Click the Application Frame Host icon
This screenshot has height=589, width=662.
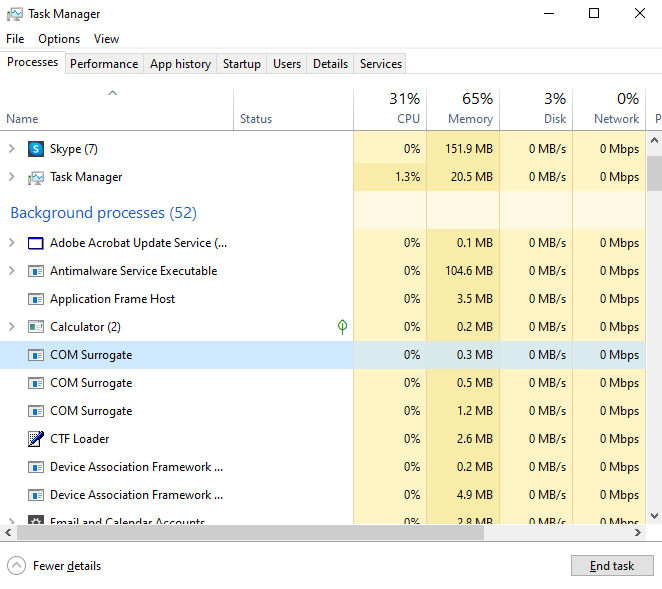tap(36, 299)
